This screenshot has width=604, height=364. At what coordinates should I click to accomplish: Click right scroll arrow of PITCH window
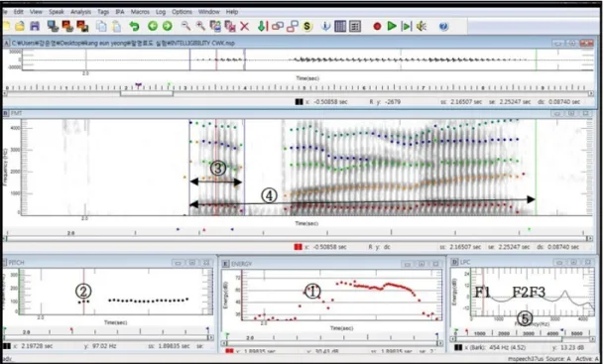click(x=210, y=338)
